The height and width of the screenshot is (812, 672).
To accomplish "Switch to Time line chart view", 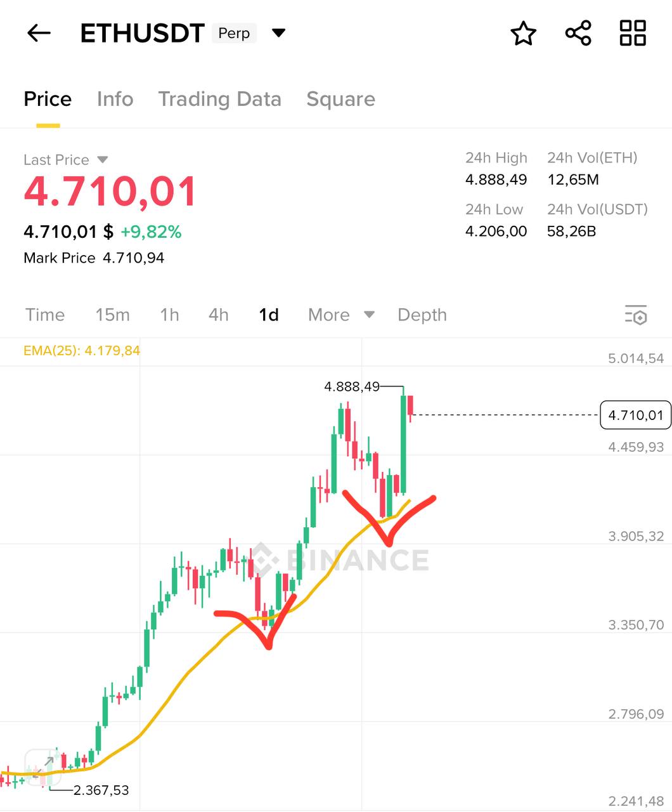I will coord(45,315).
